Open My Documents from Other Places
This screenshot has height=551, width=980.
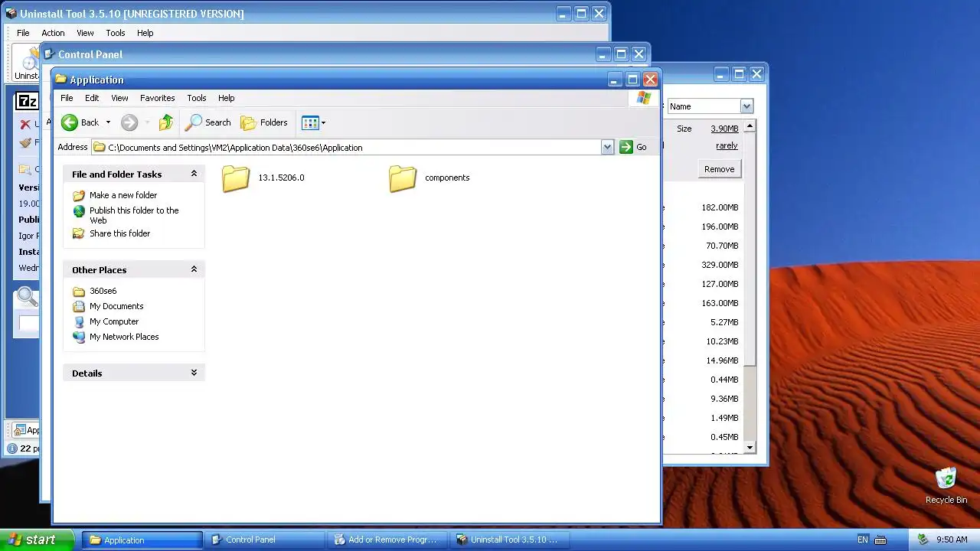pos(116,306)
